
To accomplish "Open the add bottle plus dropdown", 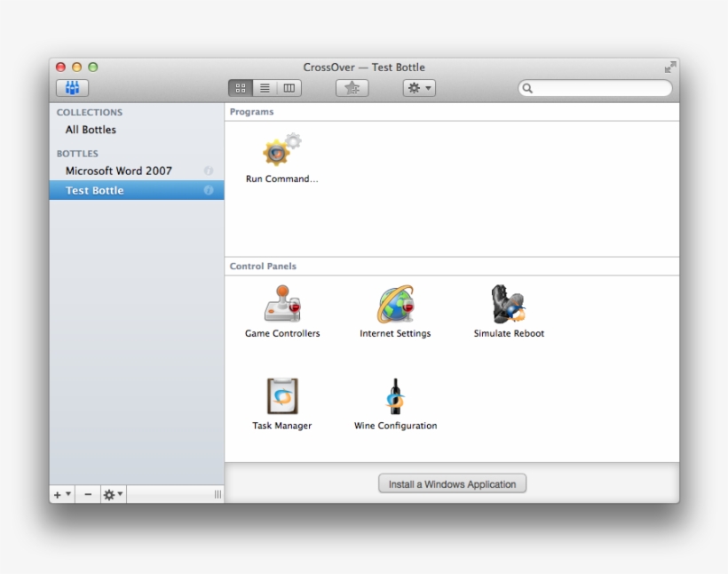I will [x=62, y=495].
